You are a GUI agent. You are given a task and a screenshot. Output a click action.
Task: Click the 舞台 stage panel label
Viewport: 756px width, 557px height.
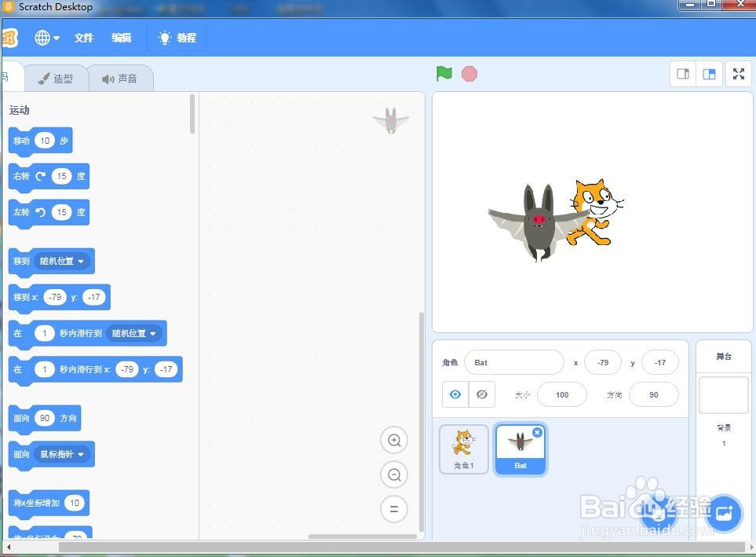point(723,357)
